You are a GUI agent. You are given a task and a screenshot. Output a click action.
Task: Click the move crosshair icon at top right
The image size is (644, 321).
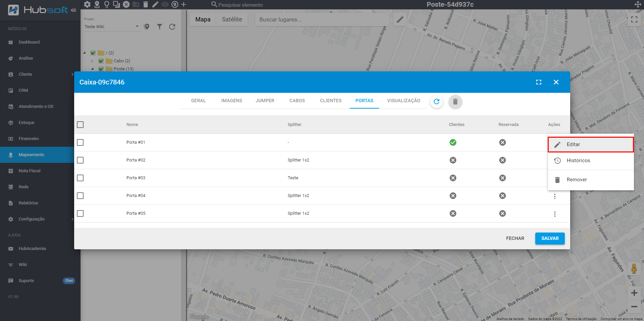(638, 4)
